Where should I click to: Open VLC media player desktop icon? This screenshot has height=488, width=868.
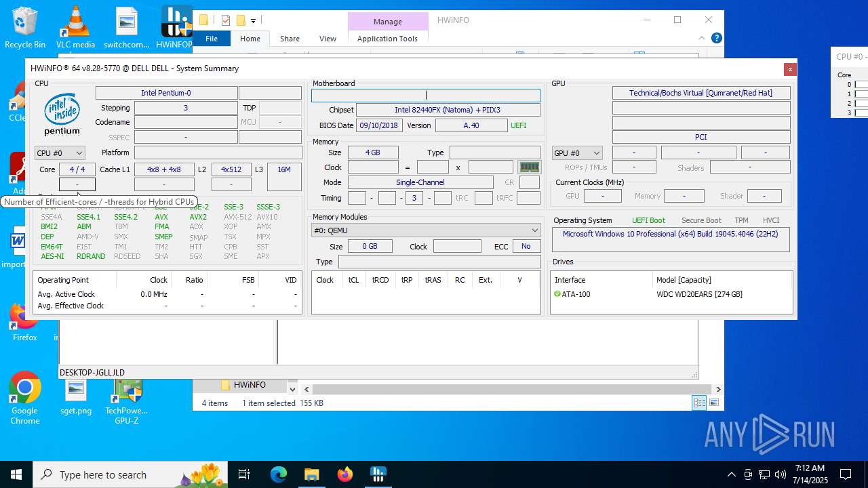pyautogui.click(x=75, y=27)
